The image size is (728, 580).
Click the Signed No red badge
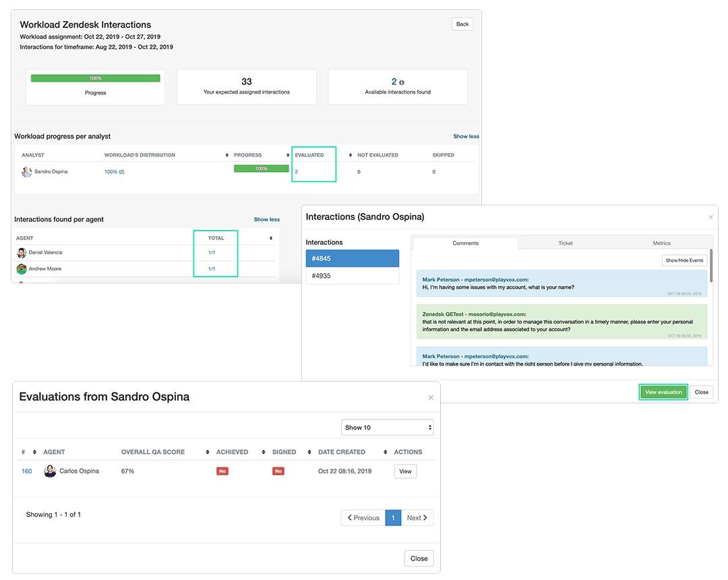(x=278, y=471)
